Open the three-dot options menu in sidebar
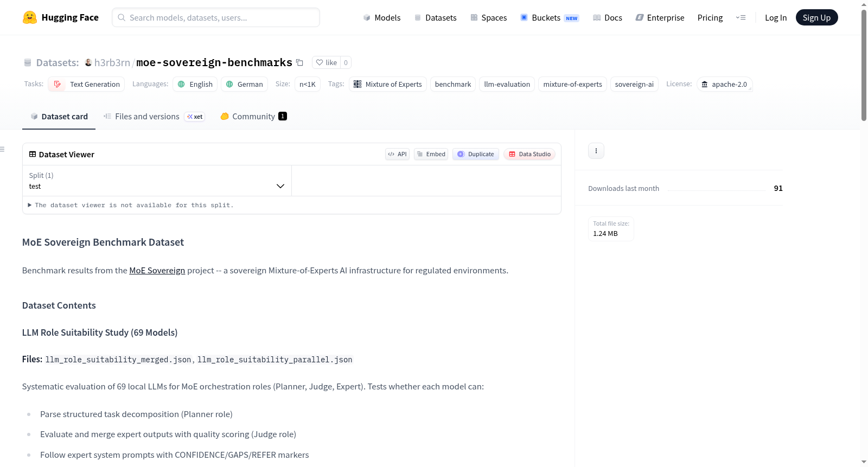868x467 pixels. [596, 151]
